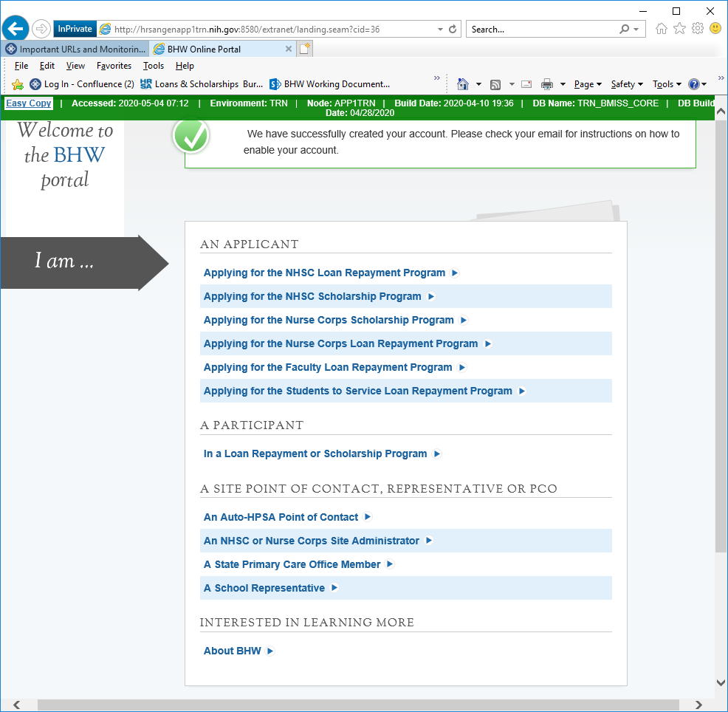Open Applying for the Nurse Corps Loan Repayment Program
Viewport: 728px width, 712px height.
341,343
